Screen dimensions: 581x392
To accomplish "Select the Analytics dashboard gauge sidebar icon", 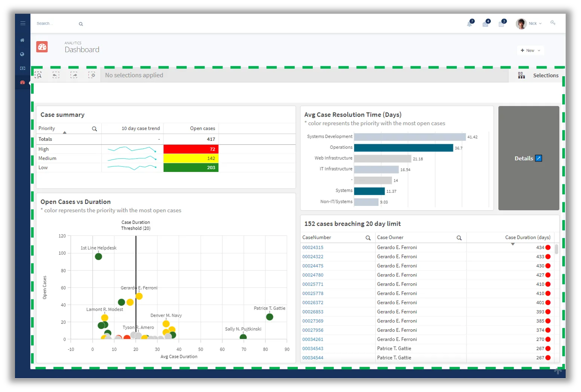I will coord(22,82).
